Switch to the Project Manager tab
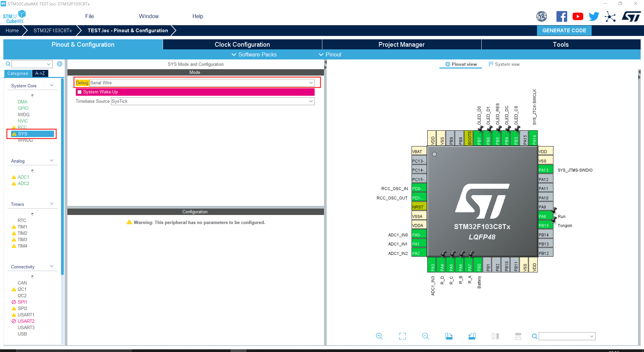This screenshot has width=644, height=352. click(x=401, y=44)
